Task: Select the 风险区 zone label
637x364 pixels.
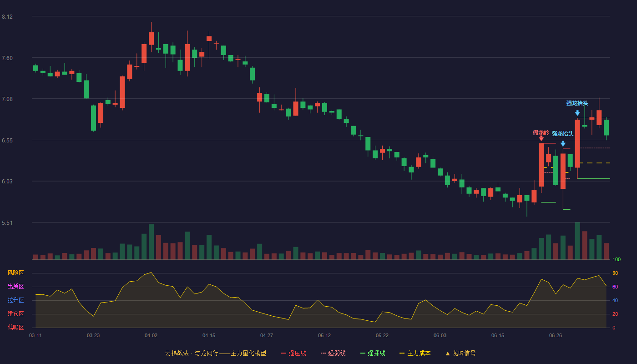Action: click(15, 273)
